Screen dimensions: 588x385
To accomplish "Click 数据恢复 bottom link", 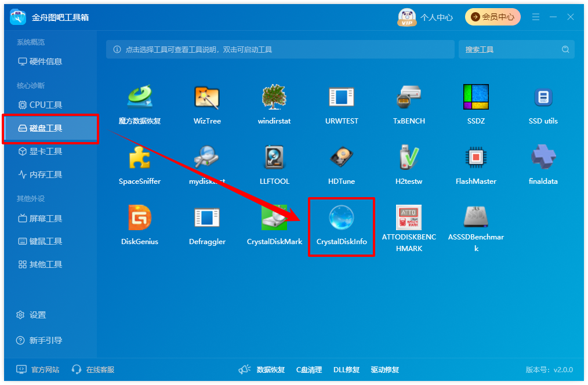I will click(x=271, y=370).
